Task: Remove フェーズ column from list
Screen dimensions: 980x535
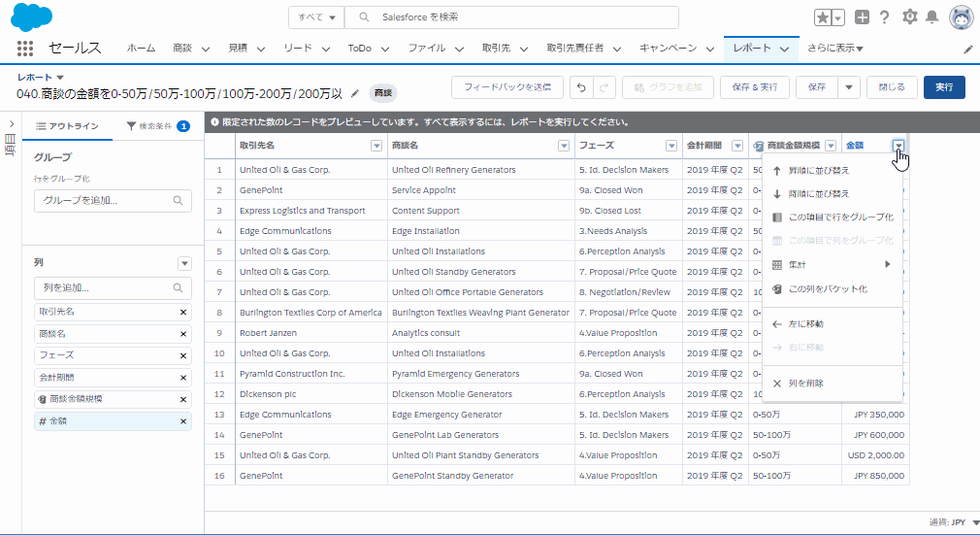Action: tap(183, 355)
